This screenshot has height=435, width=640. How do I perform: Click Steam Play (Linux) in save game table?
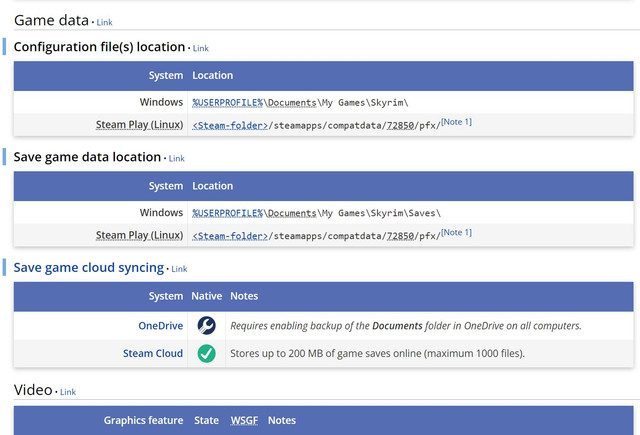point(139,235)
